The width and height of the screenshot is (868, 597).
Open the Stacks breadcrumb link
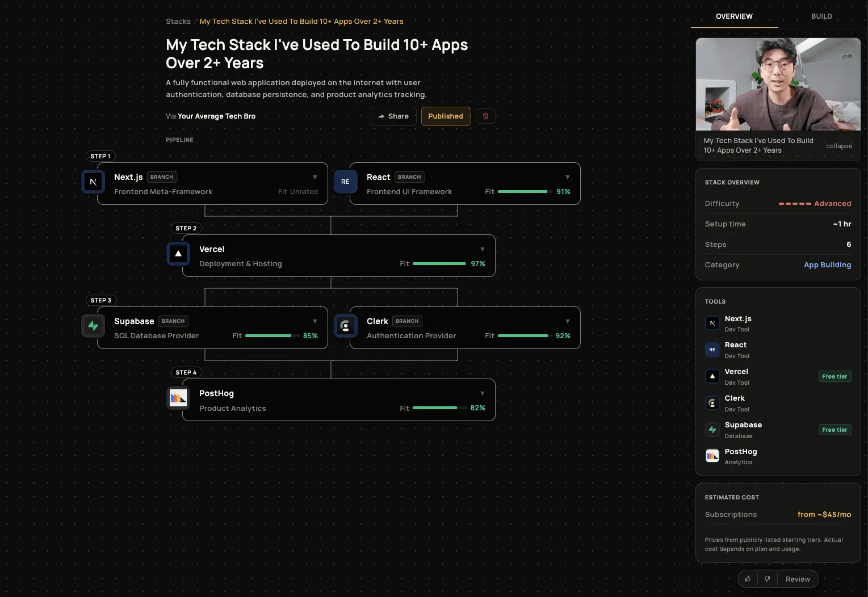tap(178, 22)
